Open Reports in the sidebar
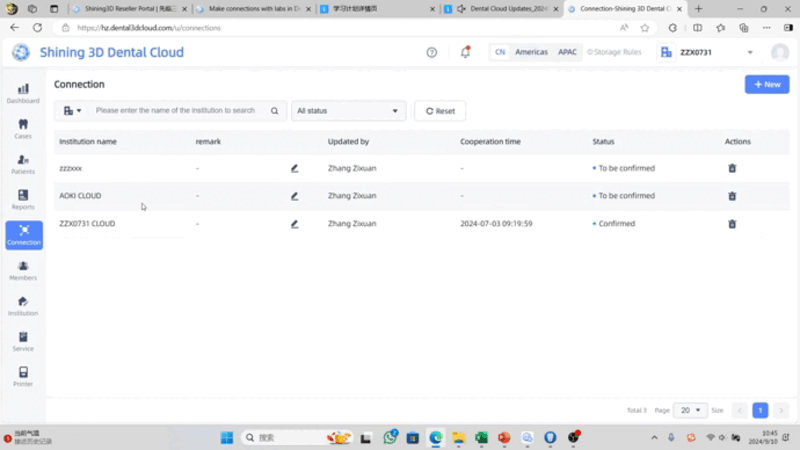This screenshot has width=800, height=450. tap(23, 199)
